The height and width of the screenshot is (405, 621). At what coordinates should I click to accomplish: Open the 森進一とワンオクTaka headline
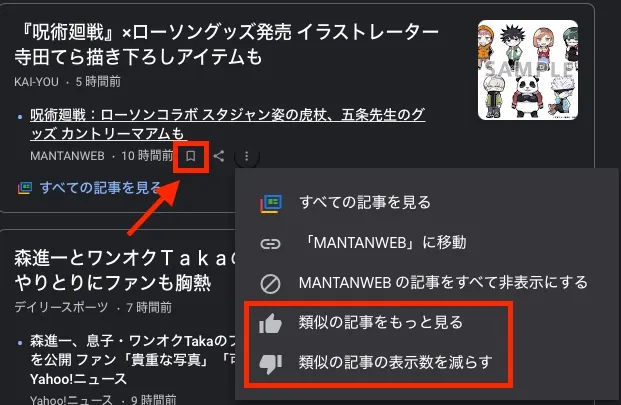pos(125,270)
